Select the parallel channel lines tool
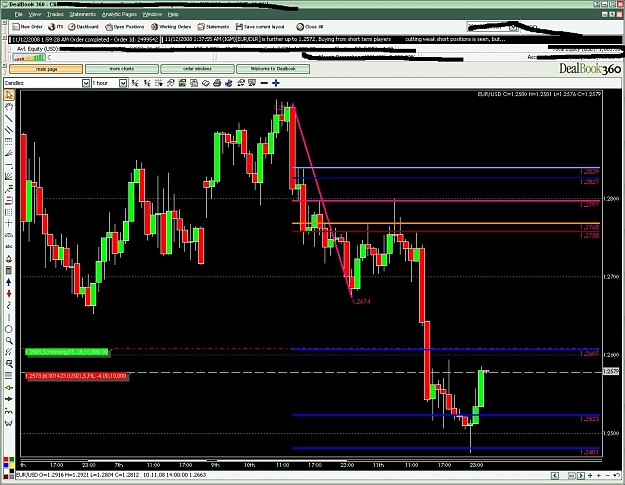Viewport: 625px width, 485px height. click(9, 130)
